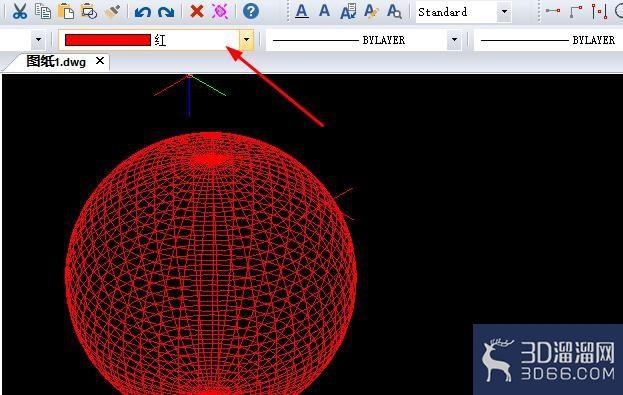This screenshot has height=395, width=623.
Task: Click the A text style pencil icon
Action: tap(371, 11)
